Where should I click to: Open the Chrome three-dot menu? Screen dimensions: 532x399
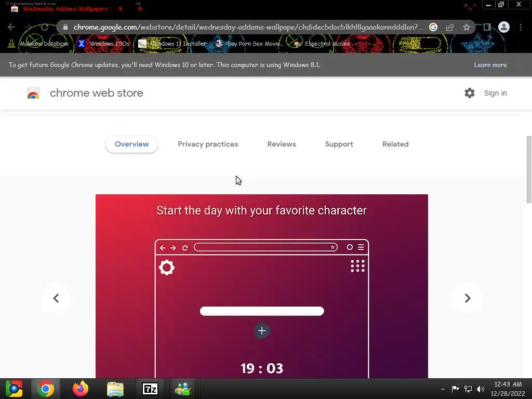point(521,27)
